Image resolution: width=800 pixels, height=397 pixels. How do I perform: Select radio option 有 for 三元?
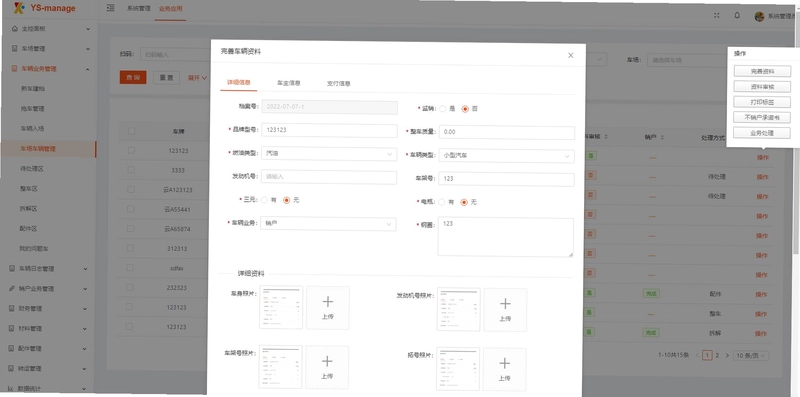click(x=264, y=200)
